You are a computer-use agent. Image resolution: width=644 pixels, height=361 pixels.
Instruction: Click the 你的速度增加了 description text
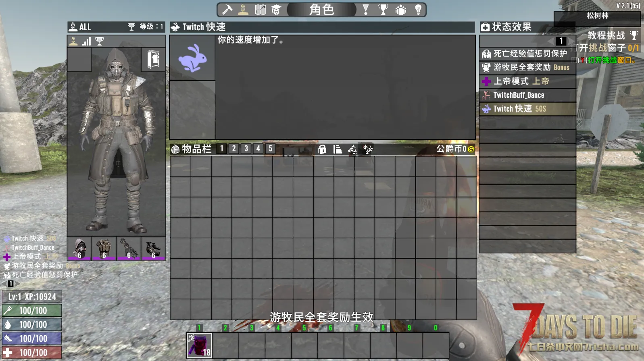click(x=251, y=40)
